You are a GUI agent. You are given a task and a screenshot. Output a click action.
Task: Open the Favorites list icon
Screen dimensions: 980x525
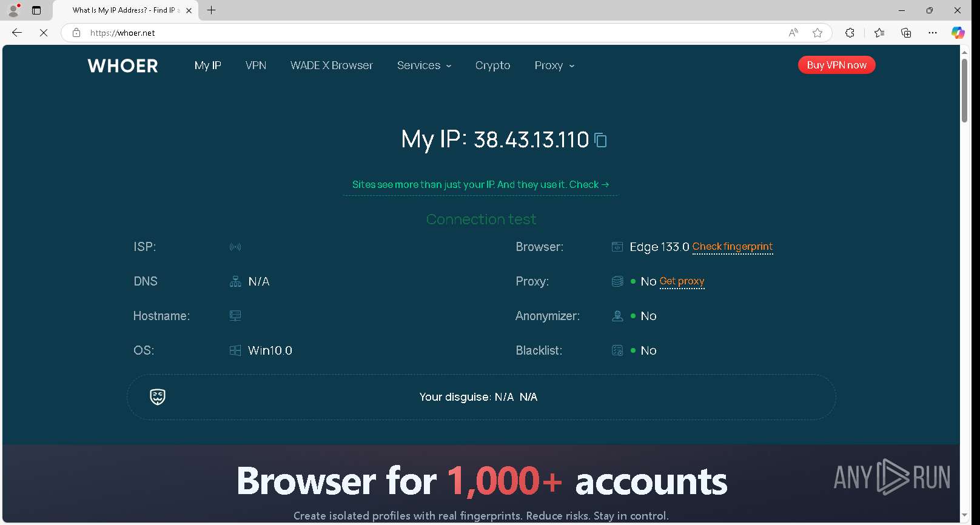(879, 33)
